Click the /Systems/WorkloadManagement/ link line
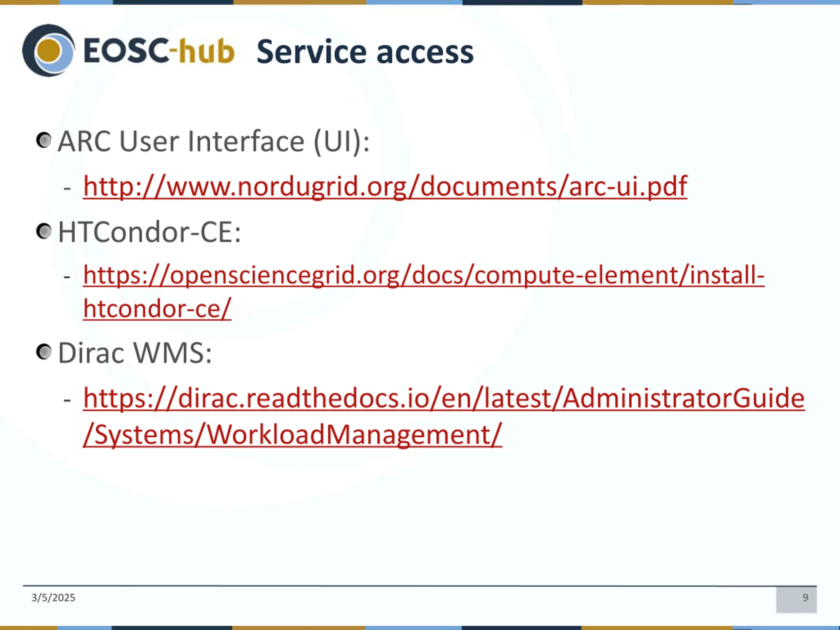This screenshot has width=840, height=630. click(292, 434)
